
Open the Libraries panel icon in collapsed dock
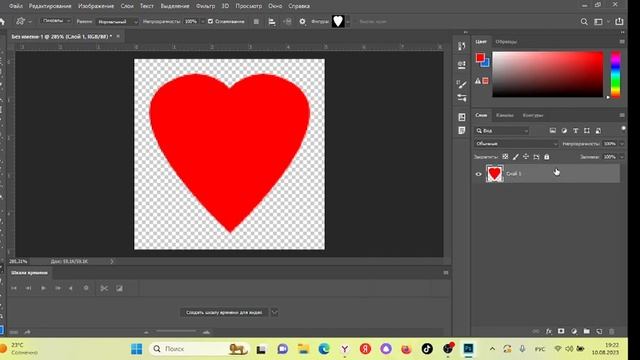(462, 117)
